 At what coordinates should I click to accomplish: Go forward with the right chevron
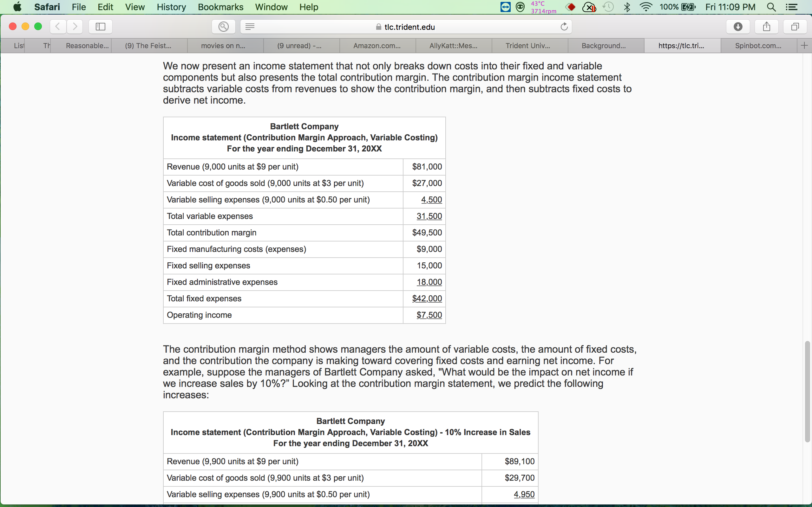[75, 27]
